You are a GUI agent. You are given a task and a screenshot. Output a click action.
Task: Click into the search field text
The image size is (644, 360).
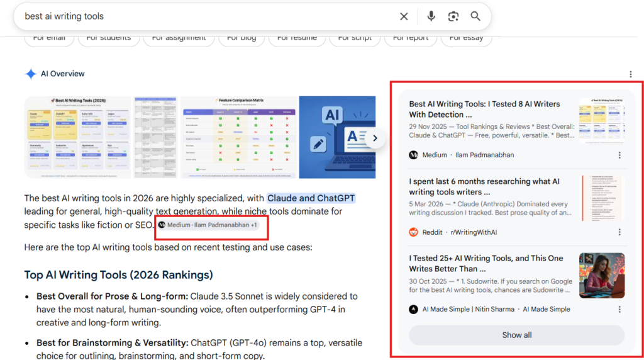coord(64,16)
